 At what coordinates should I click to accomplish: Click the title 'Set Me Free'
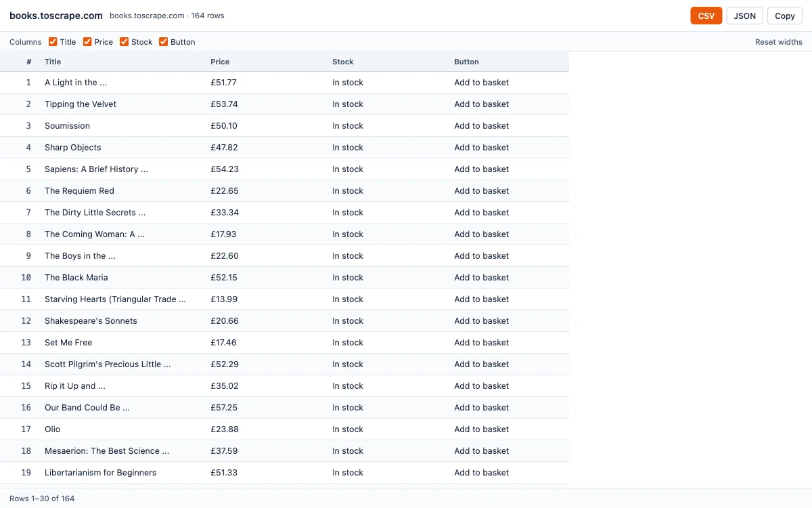(68, 343)
